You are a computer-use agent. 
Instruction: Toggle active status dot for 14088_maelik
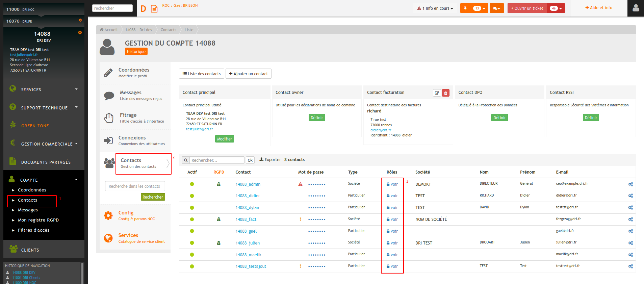point(192,255)
